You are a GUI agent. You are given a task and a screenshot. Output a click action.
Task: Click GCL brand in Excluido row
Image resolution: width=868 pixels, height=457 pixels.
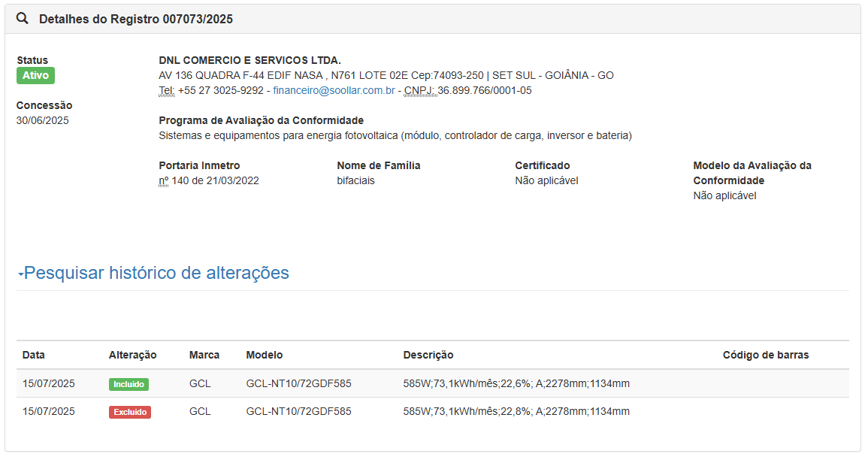(200, 411)
